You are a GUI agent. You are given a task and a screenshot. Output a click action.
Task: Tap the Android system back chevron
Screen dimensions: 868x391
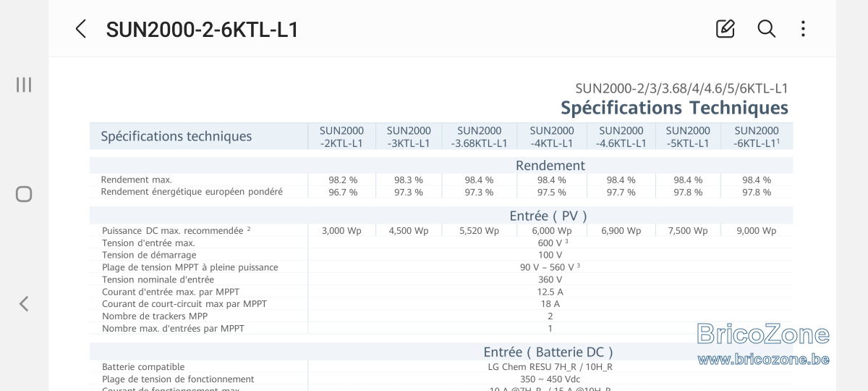pos(24,303)
